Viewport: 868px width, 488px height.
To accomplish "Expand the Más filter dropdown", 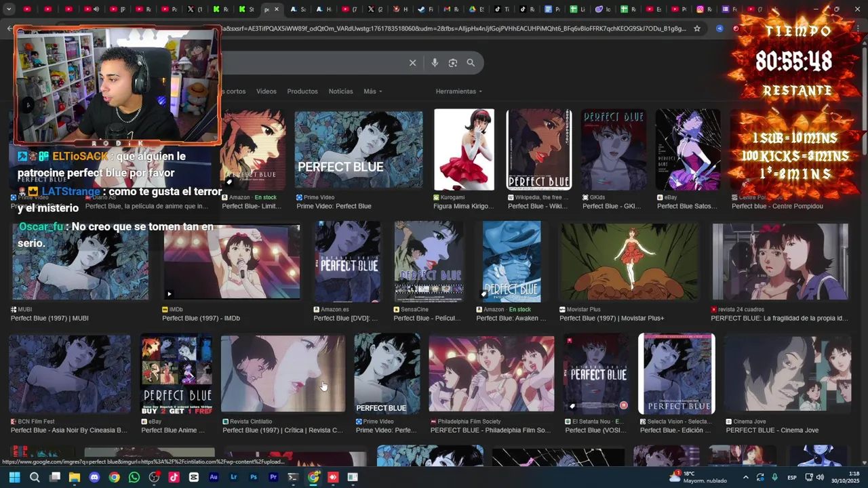I will click(x=373, y=91).
